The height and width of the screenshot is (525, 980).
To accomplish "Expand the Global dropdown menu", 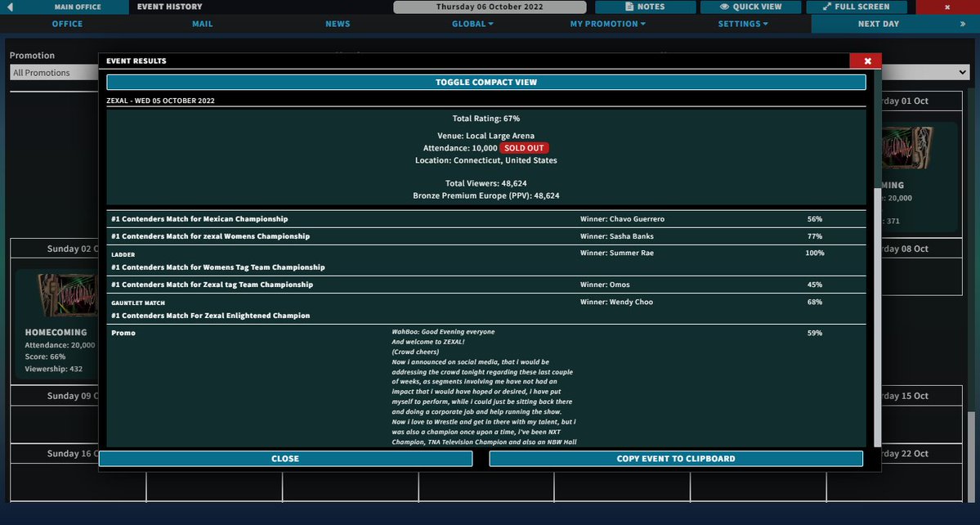I will (472, 24).
